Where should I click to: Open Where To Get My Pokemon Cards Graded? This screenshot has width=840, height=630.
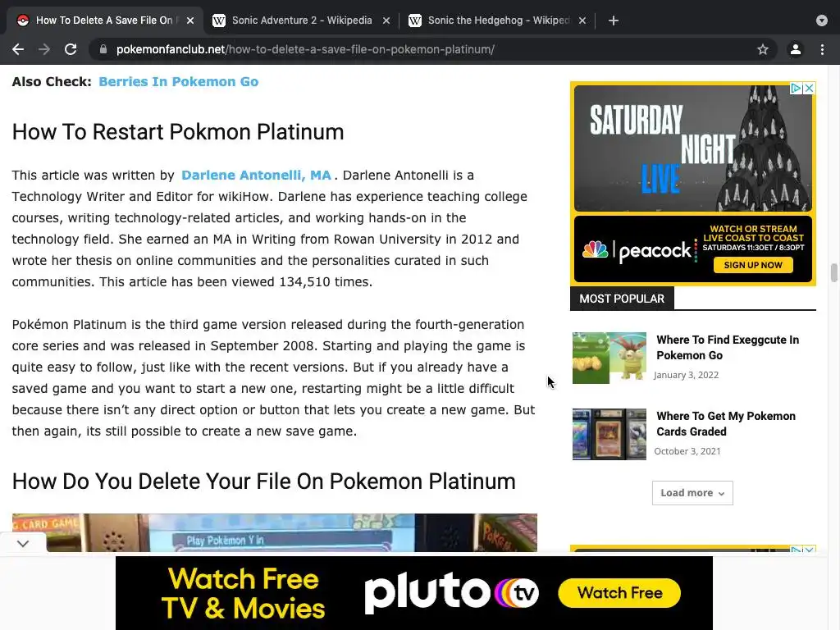click(x=726, y=424)
